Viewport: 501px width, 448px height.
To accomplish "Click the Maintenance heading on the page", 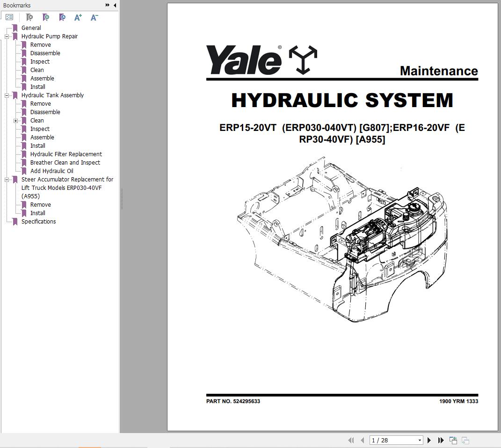I will (439, 71).
